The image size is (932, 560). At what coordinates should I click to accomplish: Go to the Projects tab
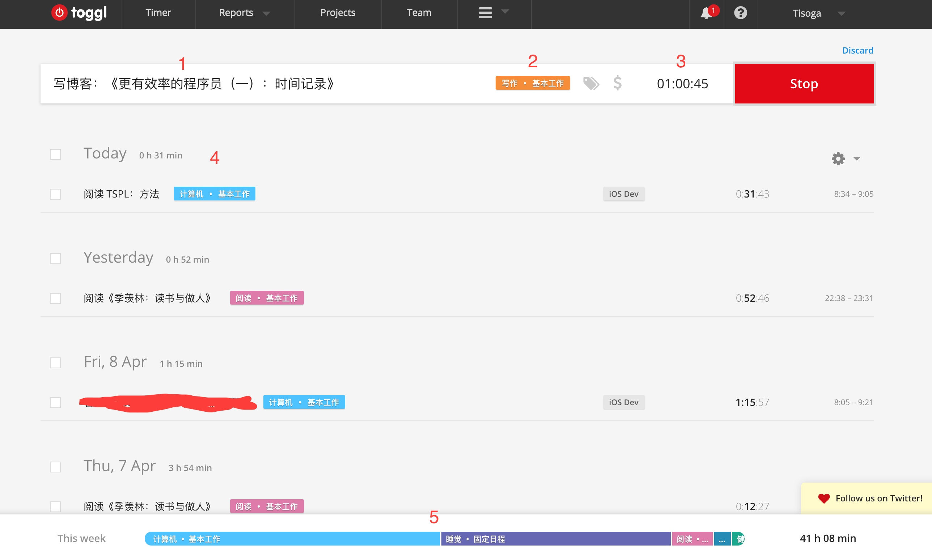[338, 13]
